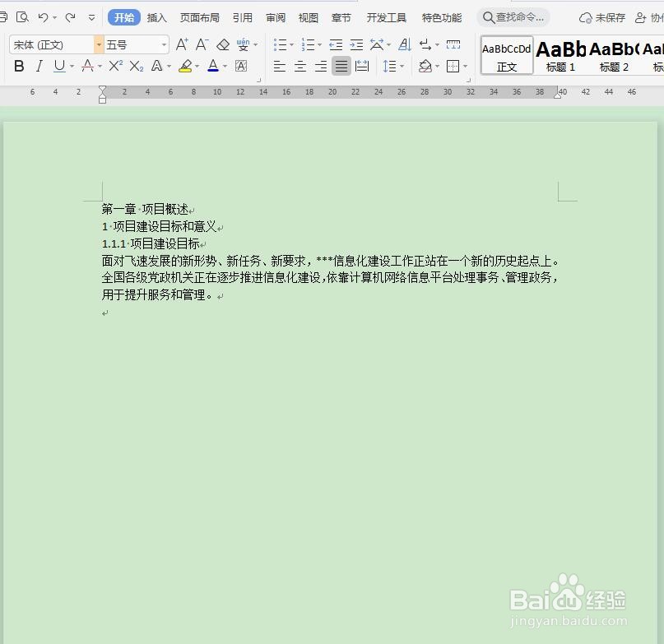Click the 查找命令 search box
The image size is (664, 644).
(513, 17)
